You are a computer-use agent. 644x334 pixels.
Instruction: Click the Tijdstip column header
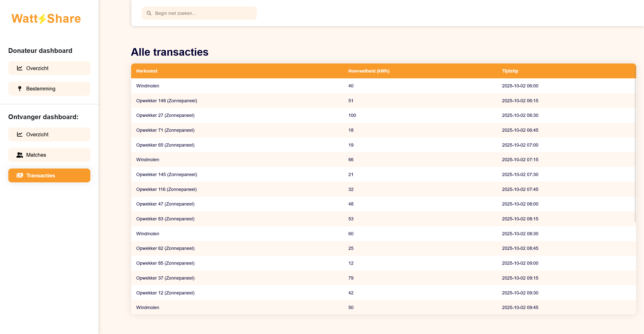510,71
